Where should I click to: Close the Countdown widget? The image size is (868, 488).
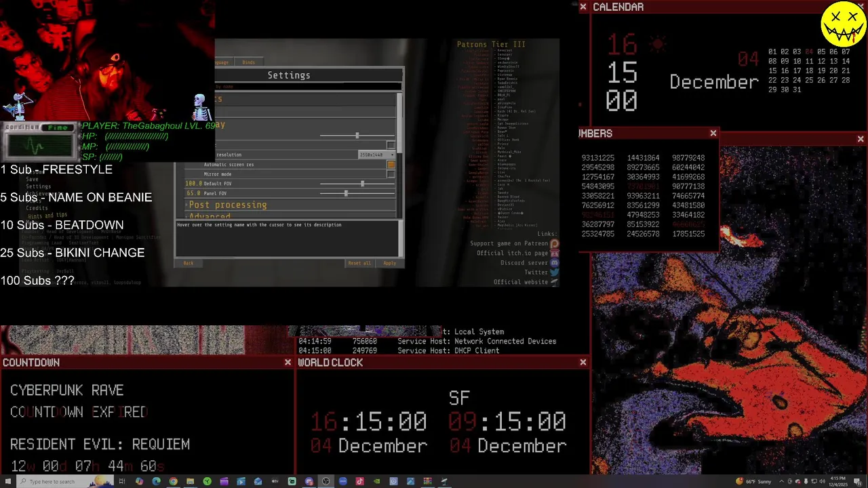click(x=288, y=363)
